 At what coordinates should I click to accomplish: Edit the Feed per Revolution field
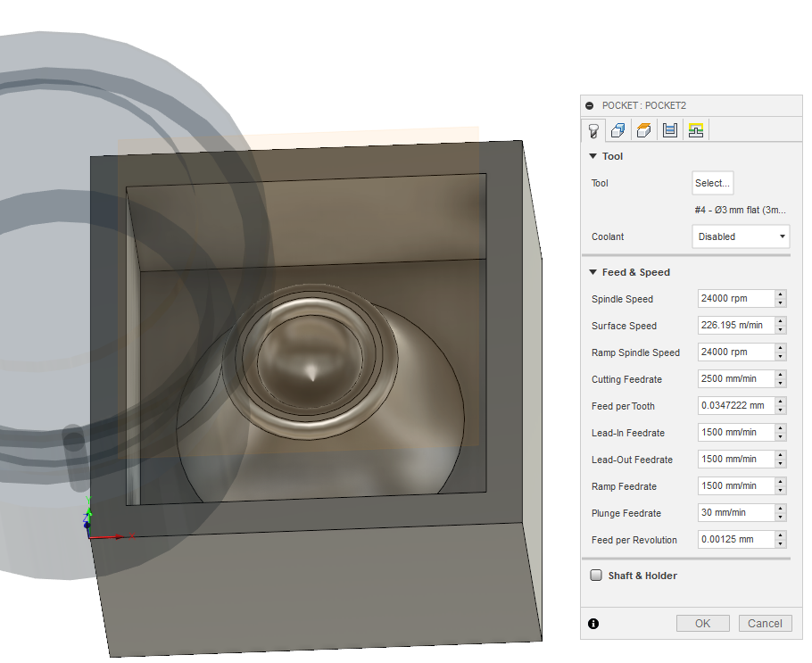click(736, 539)
